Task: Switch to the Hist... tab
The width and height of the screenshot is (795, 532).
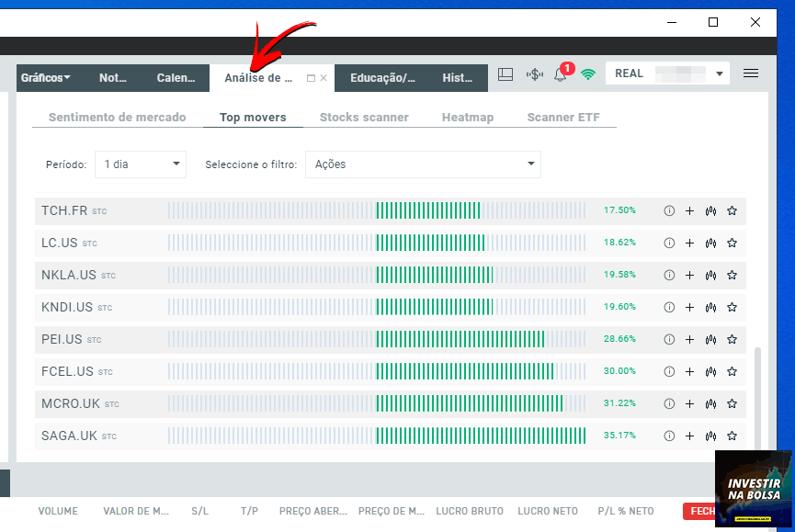Action: pyautogui.click(x=458, y=78)
